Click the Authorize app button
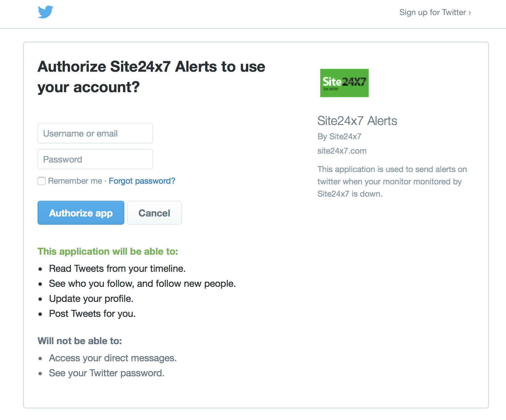 (81, 213)
